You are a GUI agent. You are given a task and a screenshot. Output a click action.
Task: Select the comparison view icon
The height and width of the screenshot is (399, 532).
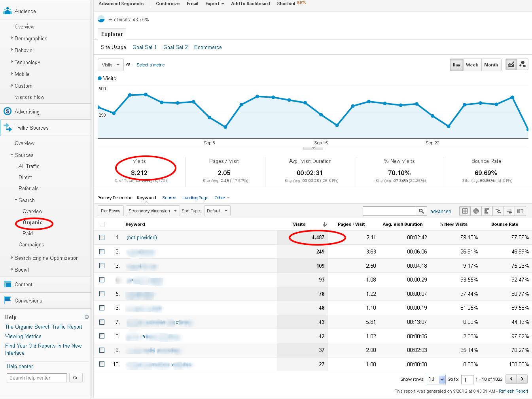click(498, 211)
